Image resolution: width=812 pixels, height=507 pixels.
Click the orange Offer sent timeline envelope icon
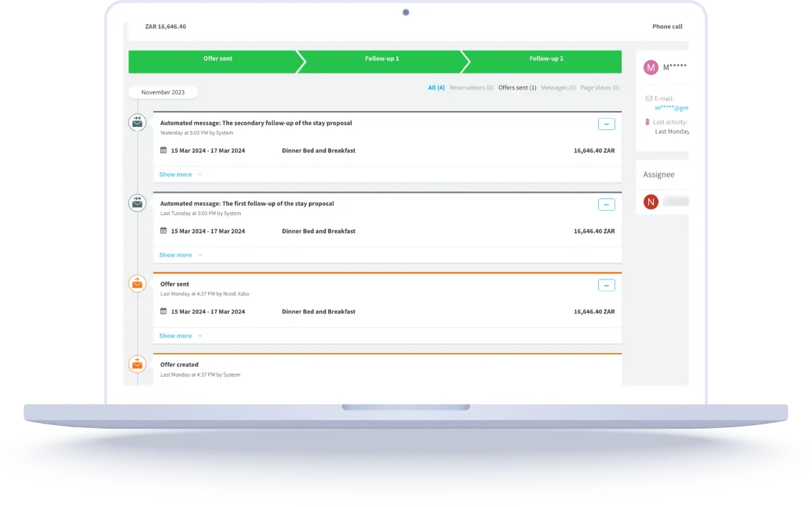pyautogui.click(x=137, y=284)
